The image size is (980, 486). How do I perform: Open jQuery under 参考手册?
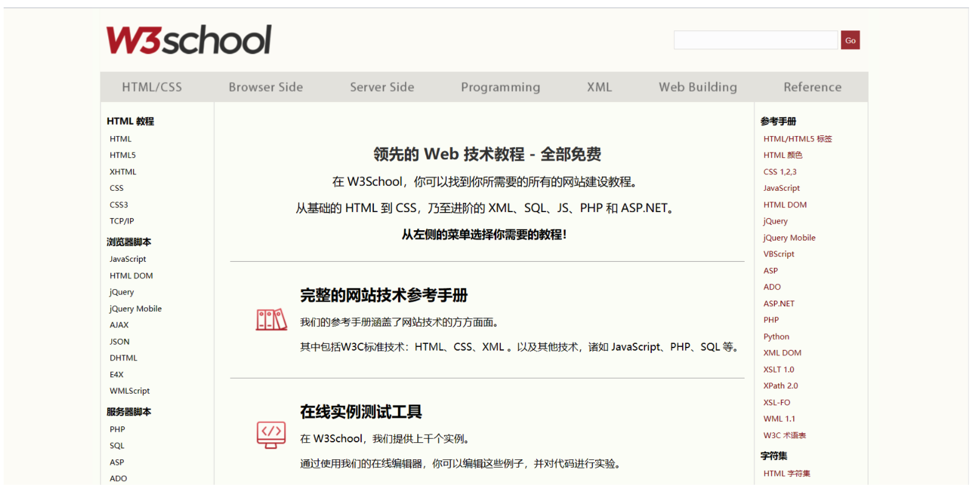(x=776, y=221)
